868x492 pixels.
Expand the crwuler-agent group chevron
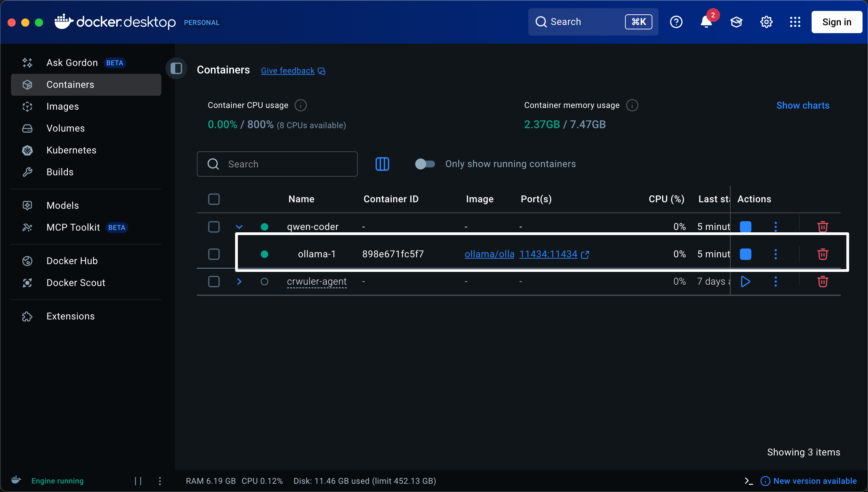[239, 282]
